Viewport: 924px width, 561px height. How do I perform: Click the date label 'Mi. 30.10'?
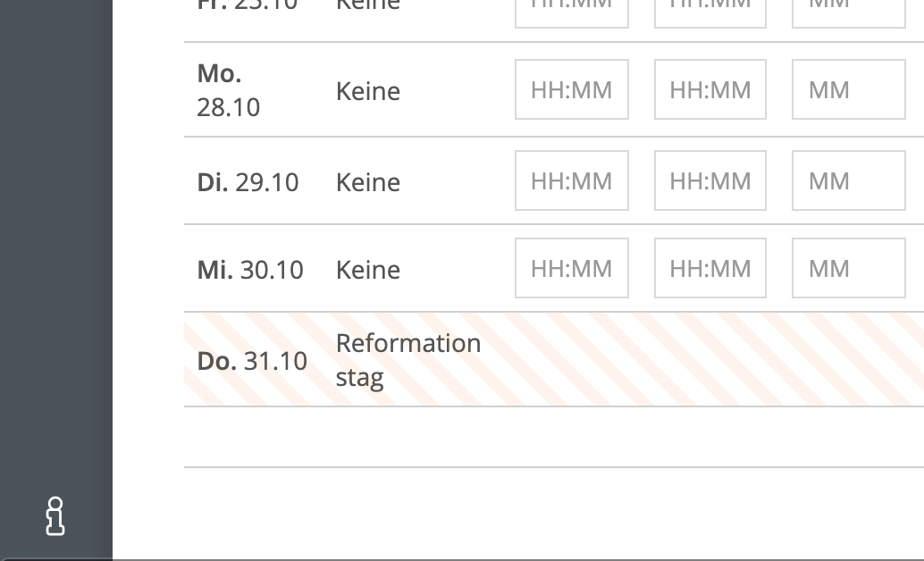point(249,269)
